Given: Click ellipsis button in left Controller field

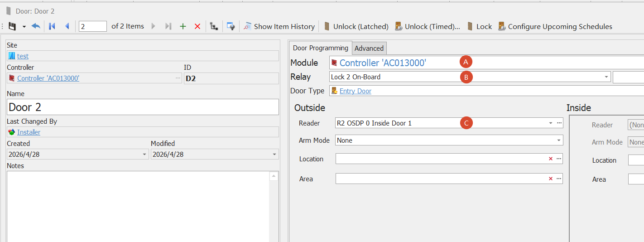Looking at the screenshot, I should tap(178, 78).
